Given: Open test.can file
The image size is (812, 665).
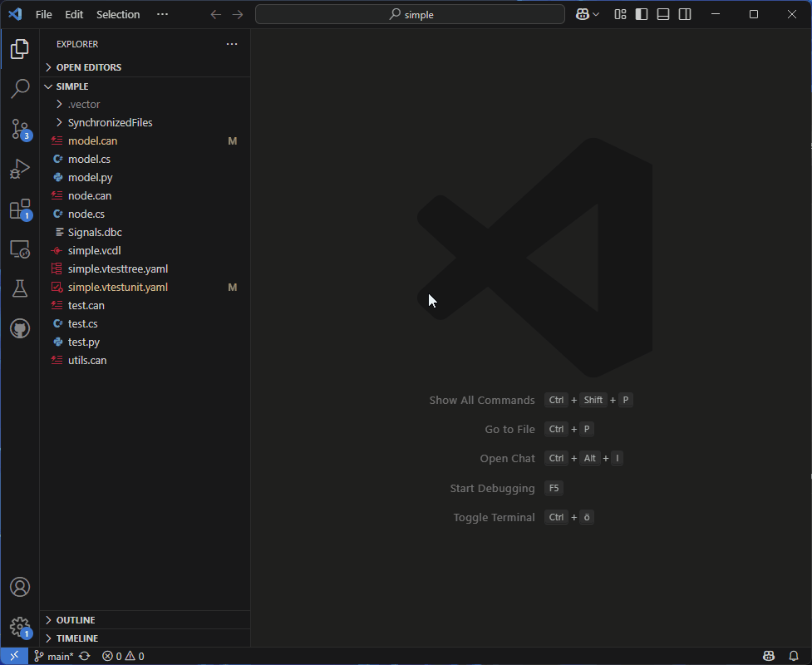Looking at the screenshot, I should click(145, 306).
